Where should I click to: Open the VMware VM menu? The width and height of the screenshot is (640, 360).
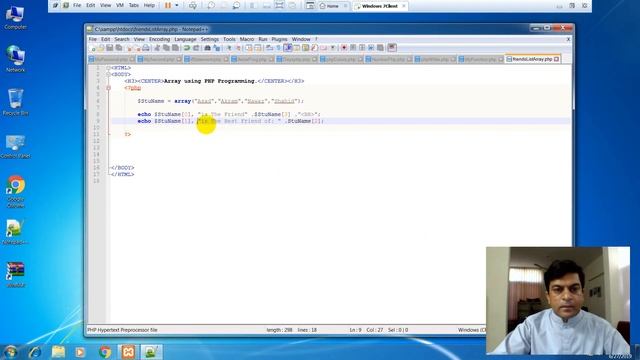pyautogui.click(x=120, y=6)
